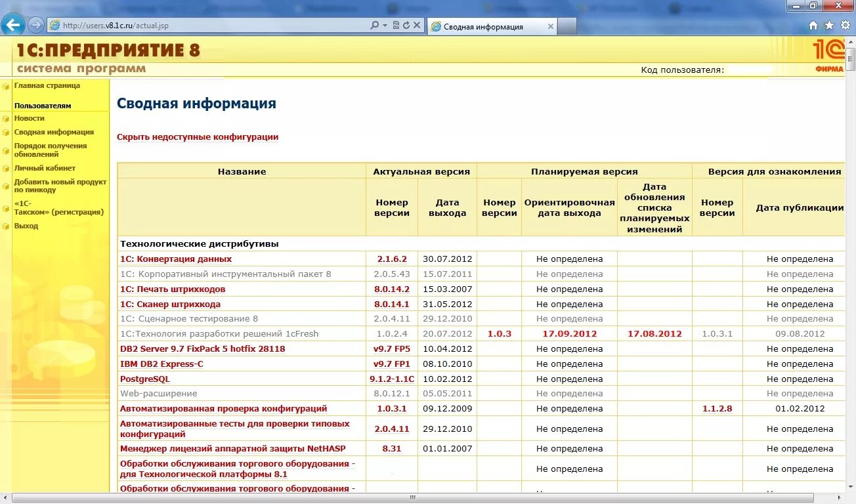Open 1С: Печать штрихкодов link
The width and height of the screenshot is (856, 504).
[173, 289]
